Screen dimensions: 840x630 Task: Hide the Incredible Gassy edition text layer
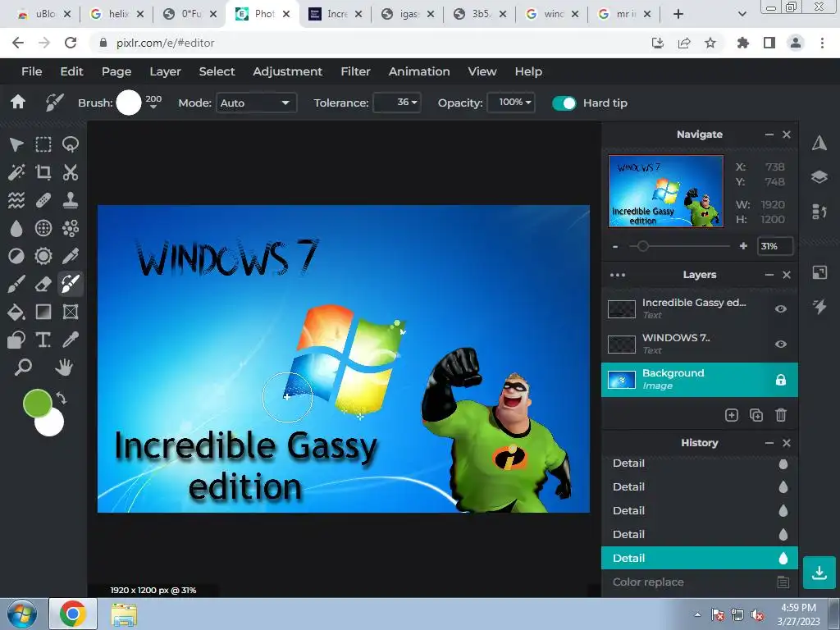pyautogui.click(x=781, y=309)
